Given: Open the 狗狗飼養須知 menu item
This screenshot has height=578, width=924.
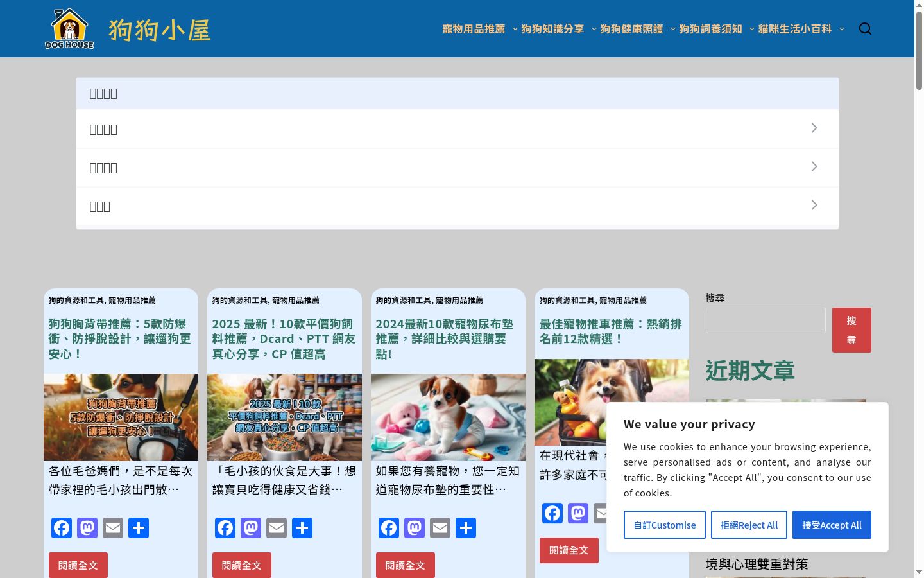Looking at the screenshot, I should [710, 29].
